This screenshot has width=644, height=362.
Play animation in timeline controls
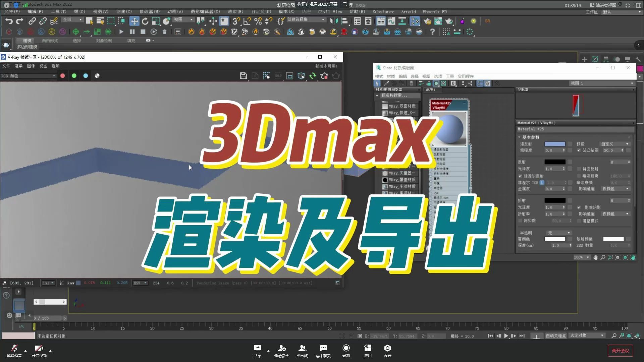pyautogui.click(x=506, y=336)
